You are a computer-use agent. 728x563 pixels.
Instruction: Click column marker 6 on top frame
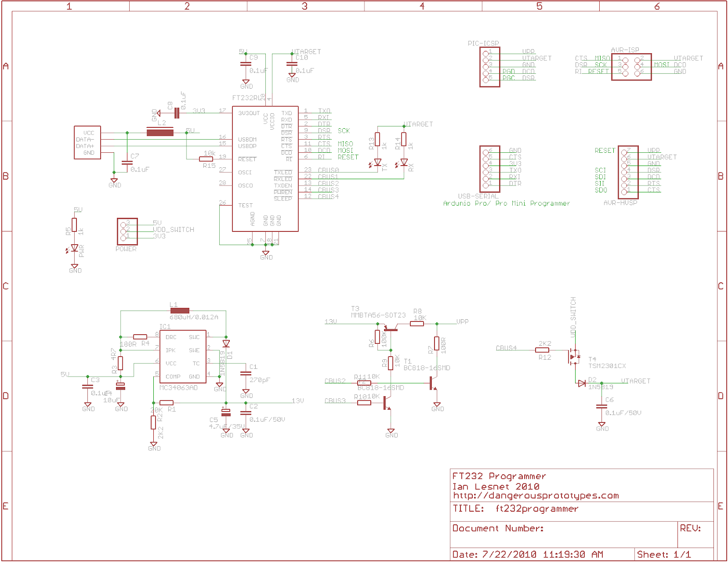pos(657,6)
